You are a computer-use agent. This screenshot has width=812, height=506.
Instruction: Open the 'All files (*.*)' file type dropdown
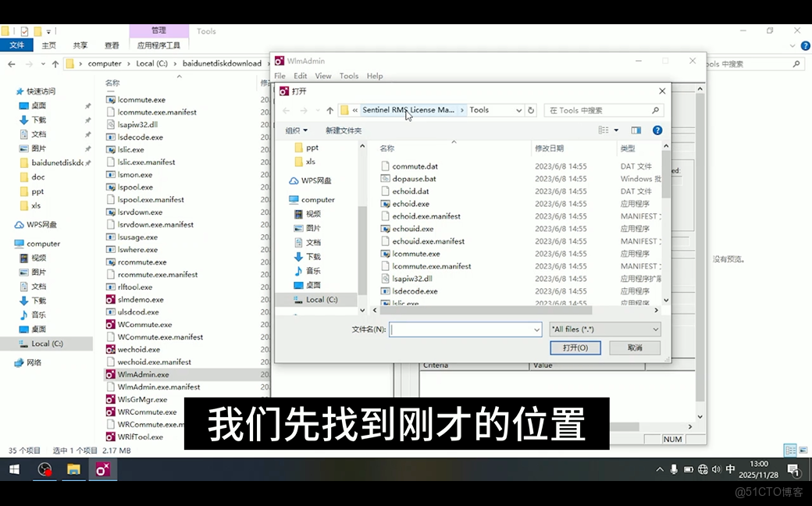pyautogui.click(x=604, y=329)
